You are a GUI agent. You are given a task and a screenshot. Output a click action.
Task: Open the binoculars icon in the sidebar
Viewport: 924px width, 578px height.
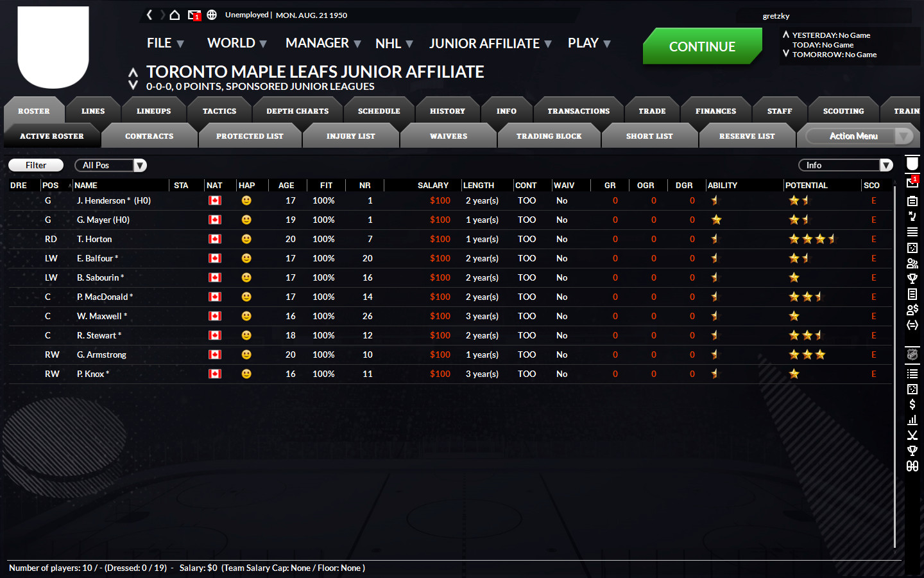(912, 466)
